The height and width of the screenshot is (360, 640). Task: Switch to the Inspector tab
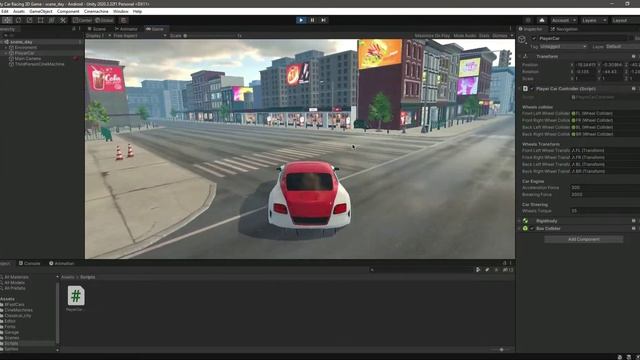[531, 29]
